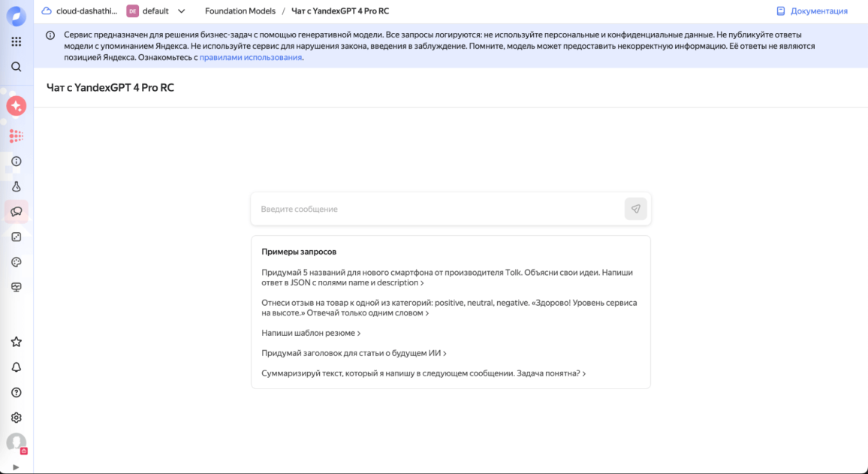The width and height of the screenshot is (868, 474).
Task: Open search with the magnifier sidebar icon
Action: click(16, 67)
